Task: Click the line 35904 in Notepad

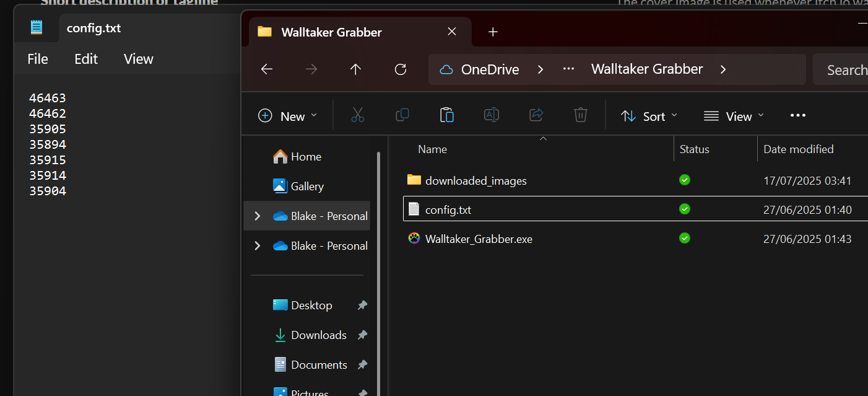Action: (x=48, y=191)
